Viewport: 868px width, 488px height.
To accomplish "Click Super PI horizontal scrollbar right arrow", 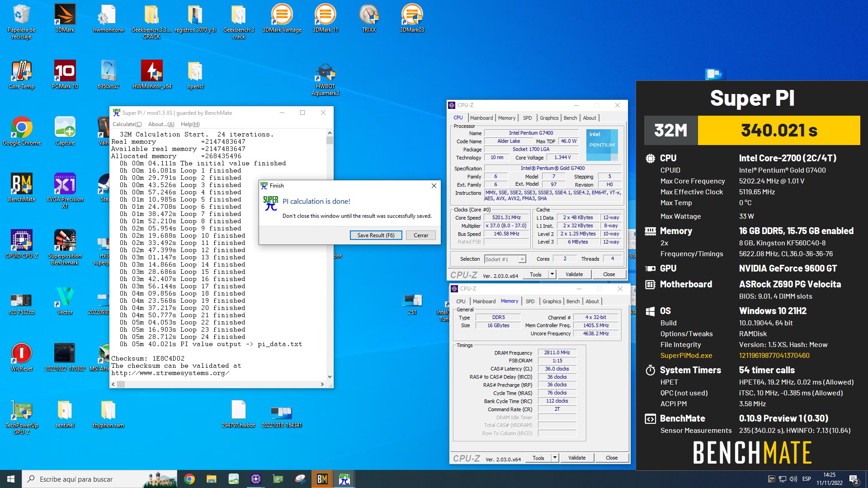I will coord(322,385).
